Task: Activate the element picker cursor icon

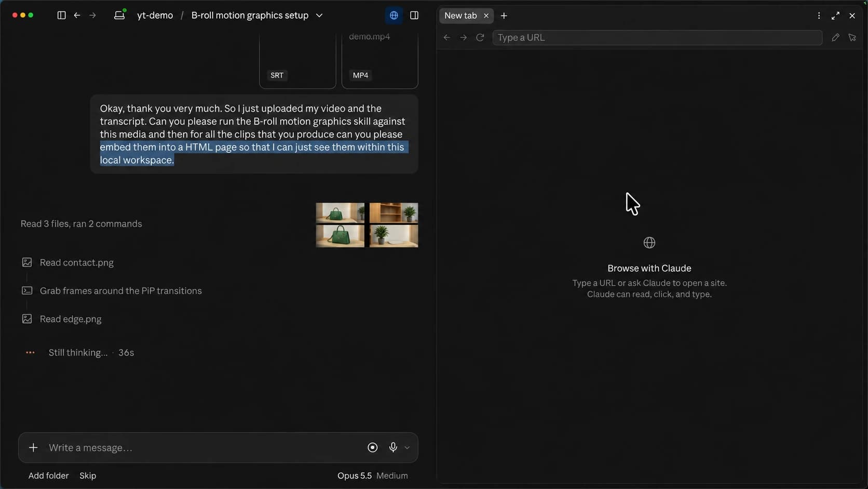Action: point(852,37)
